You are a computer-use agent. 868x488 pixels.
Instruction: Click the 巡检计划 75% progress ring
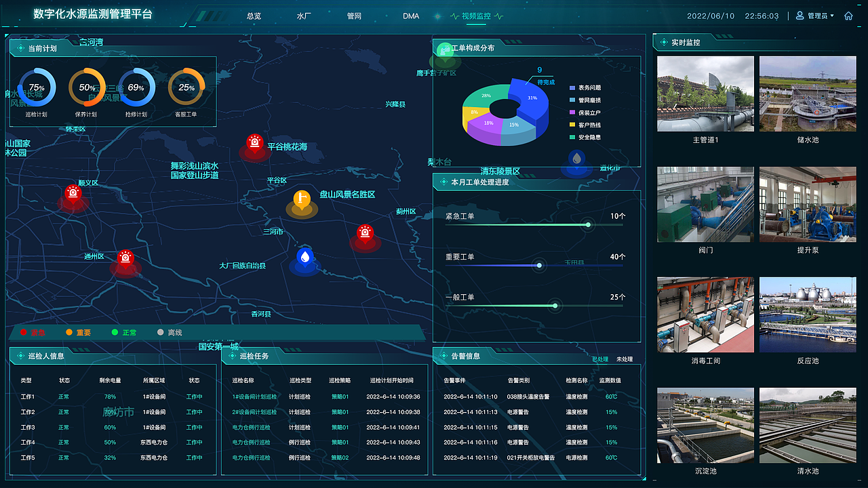click(x=37, y=87)
